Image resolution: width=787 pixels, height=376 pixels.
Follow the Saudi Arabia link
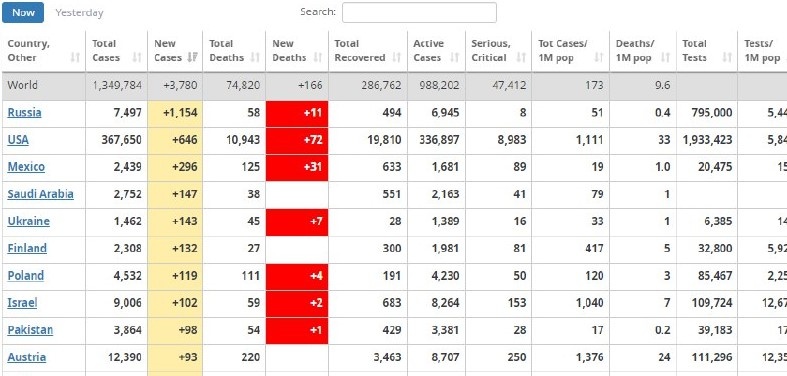pos(41,194)
